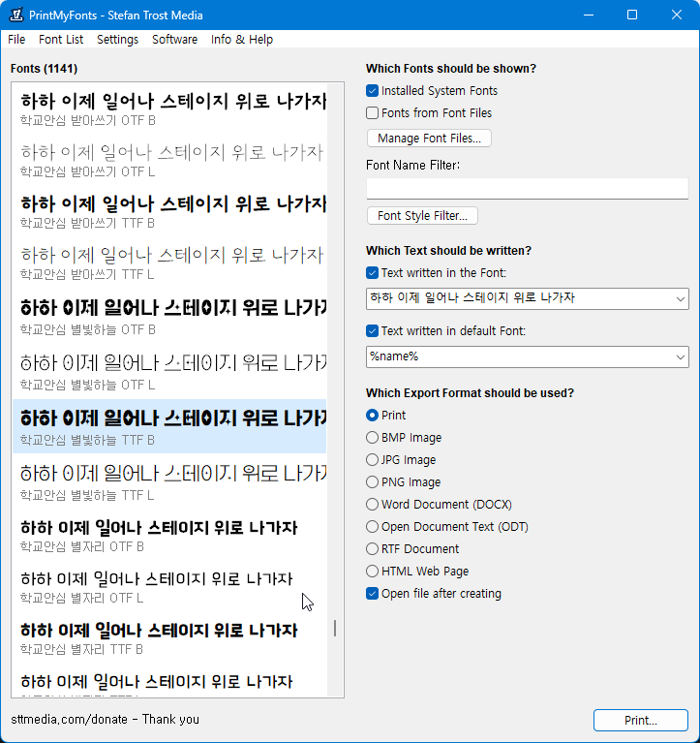Enable Fonts from Font Files checkbox
The width and height of the screenshot is (700, 743).
372,112
